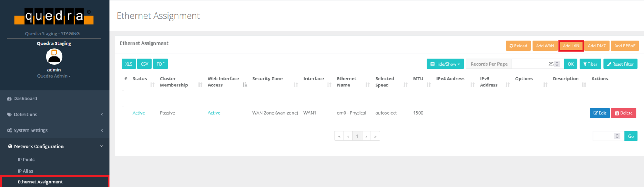Screen dimensions: 644x187
Task: Sort by Security Zone column icon
Action: [296, 85]
